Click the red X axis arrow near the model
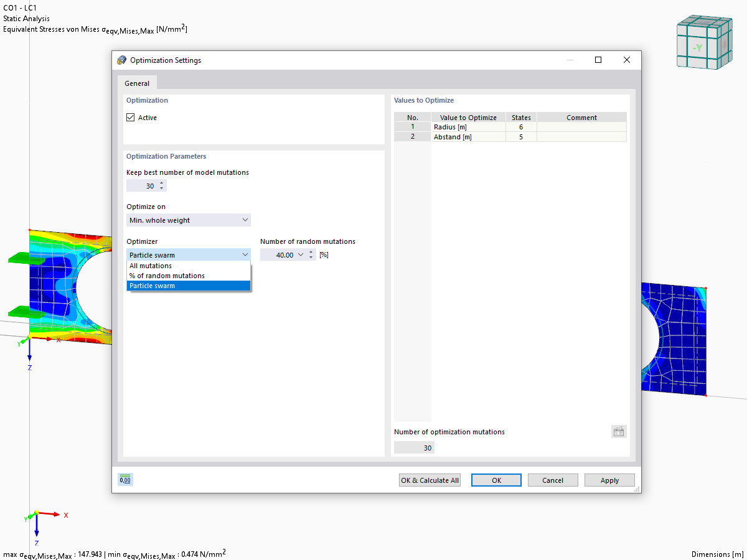Image resolution: width=747 pixels, height=560 pixels. (x=50, y=339)
